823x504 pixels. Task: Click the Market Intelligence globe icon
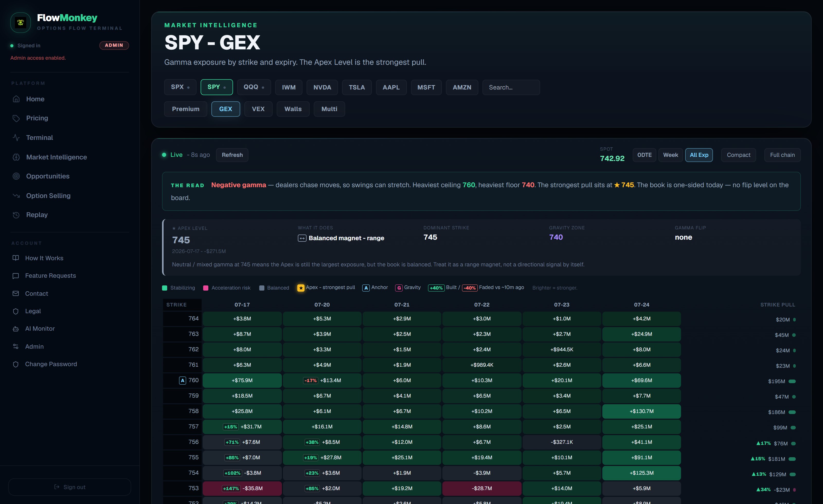coord(16,157)
